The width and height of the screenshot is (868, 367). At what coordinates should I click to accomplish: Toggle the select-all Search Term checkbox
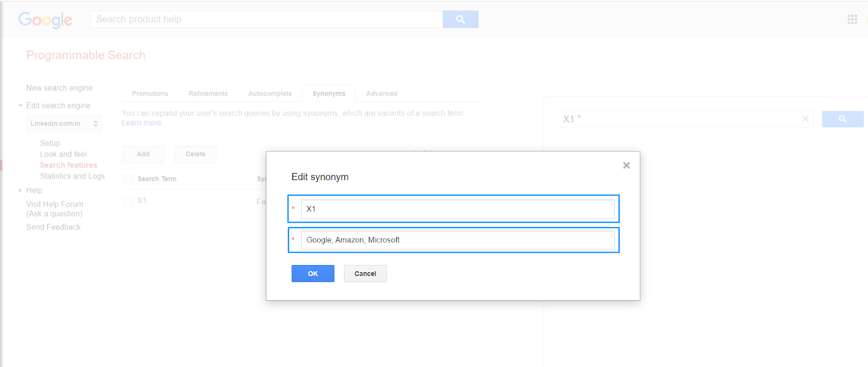point(129,179)
